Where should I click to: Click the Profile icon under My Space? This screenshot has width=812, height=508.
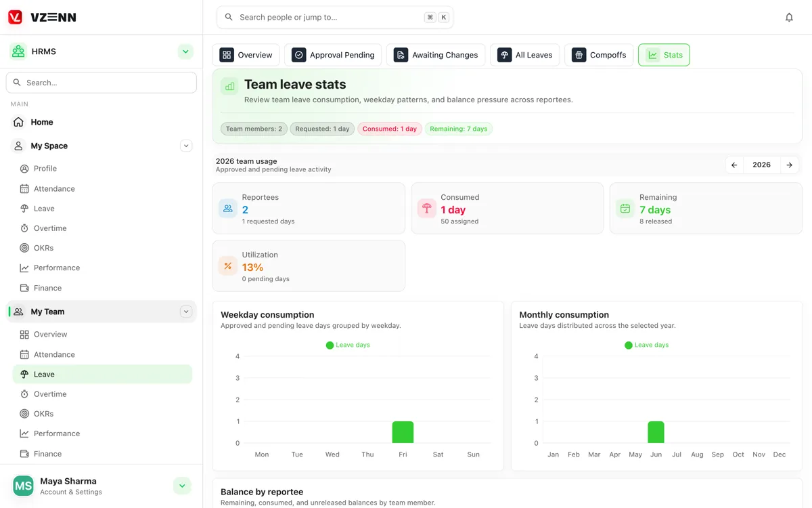tap(24, 169)
